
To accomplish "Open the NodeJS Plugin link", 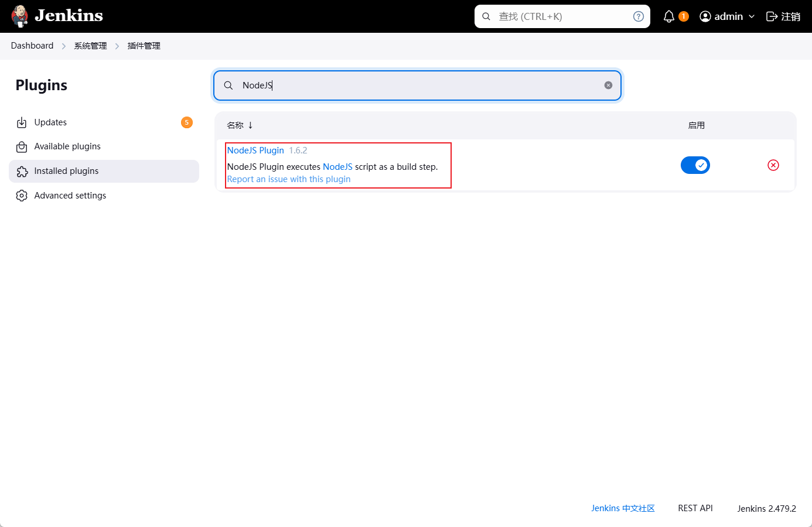I will [255, 150].
